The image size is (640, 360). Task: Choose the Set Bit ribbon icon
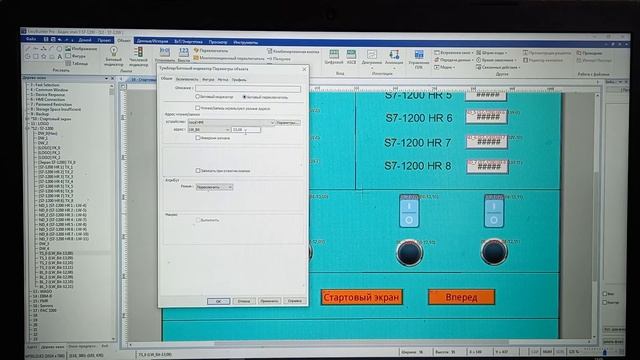pyautogui.click(x=164, y=52)
